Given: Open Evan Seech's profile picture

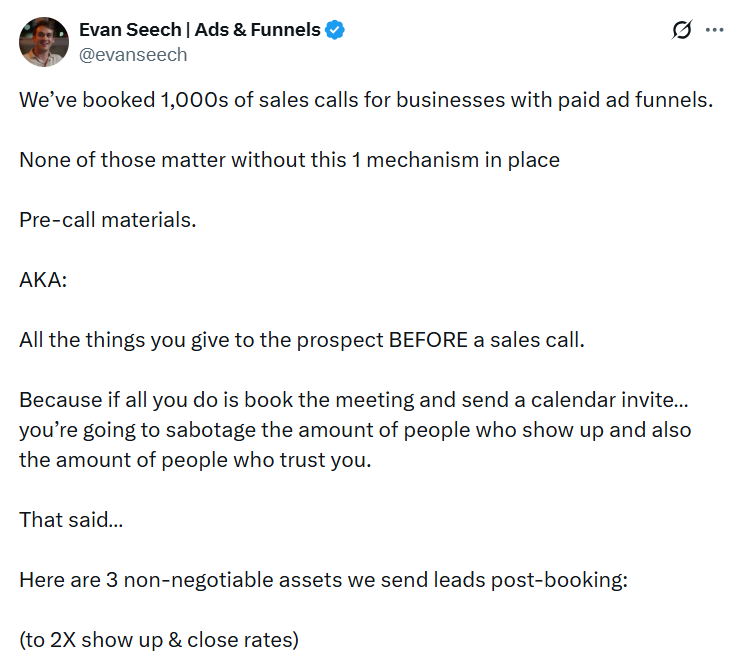Looking at the screenshot, I should point(43,41).
